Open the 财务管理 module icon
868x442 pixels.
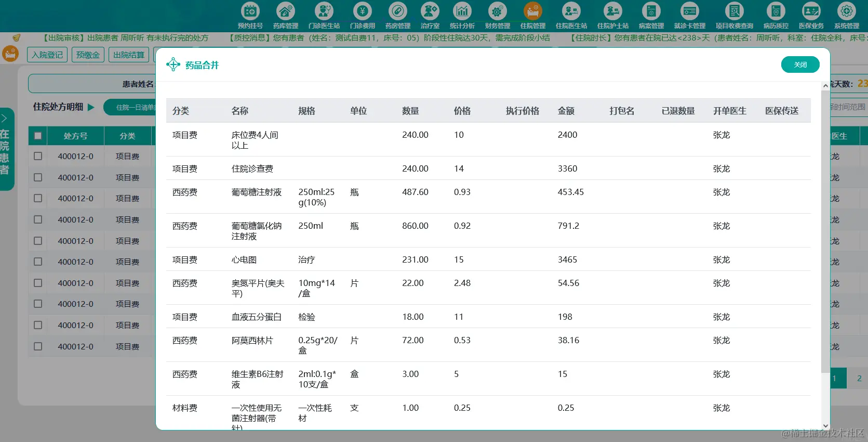pyautogui.click(x=498, y=11)
